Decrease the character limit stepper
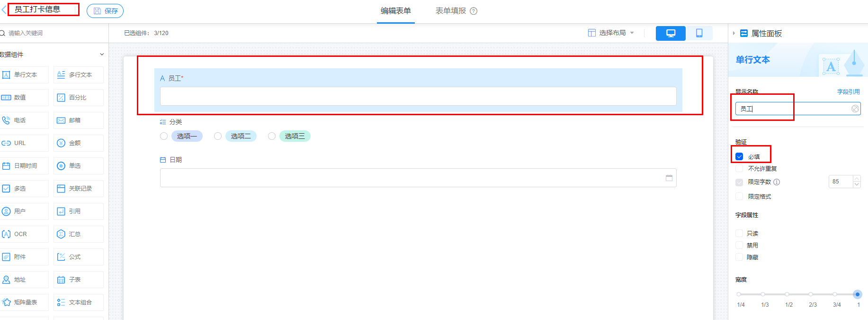This screenshot has width=868, height=320. coord(857,184)
